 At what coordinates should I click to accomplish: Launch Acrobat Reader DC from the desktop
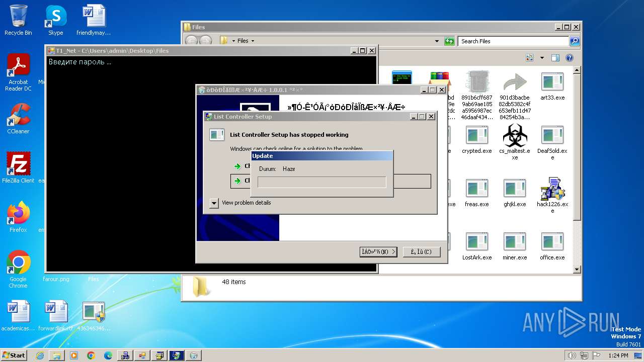18,72
